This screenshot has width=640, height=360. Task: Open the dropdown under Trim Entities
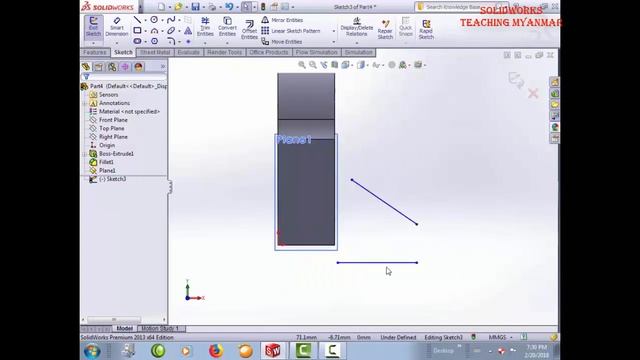pos(205,42)
